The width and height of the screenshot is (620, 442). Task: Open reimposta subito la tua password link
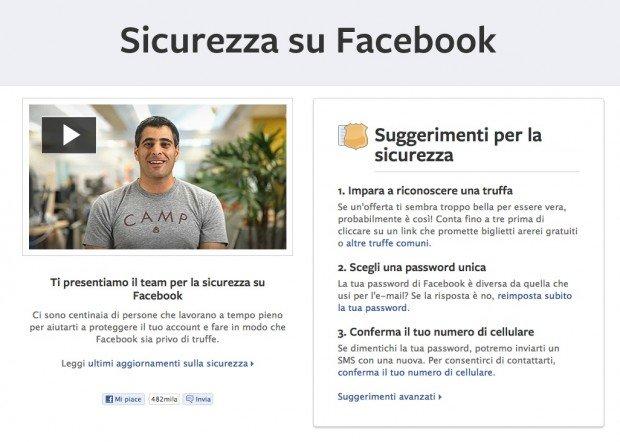455,302
